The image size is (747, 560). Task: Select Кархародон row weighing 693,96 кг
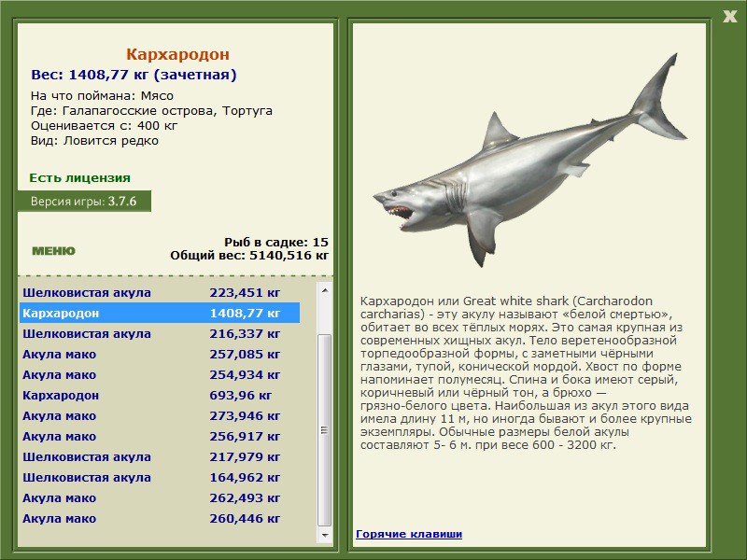[x=160, y=395]
